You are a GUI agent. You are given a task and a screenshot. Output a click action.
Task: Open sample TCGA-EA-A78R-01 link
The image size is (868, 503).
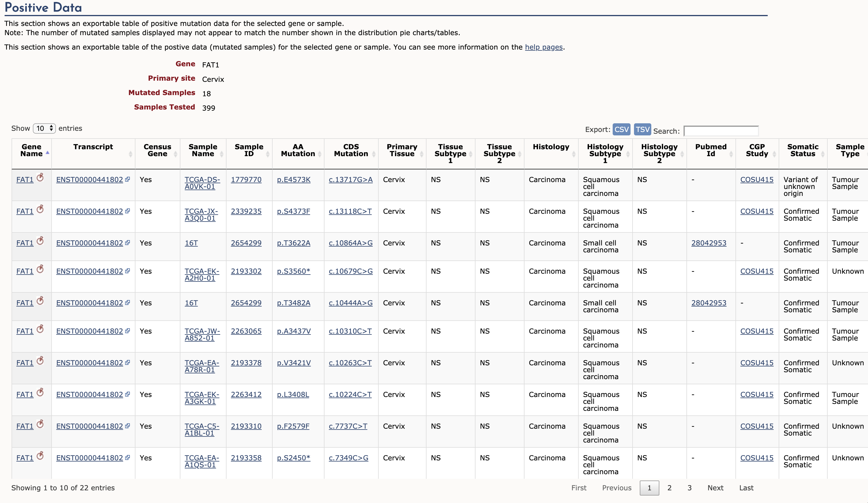[x=202, y=366]
